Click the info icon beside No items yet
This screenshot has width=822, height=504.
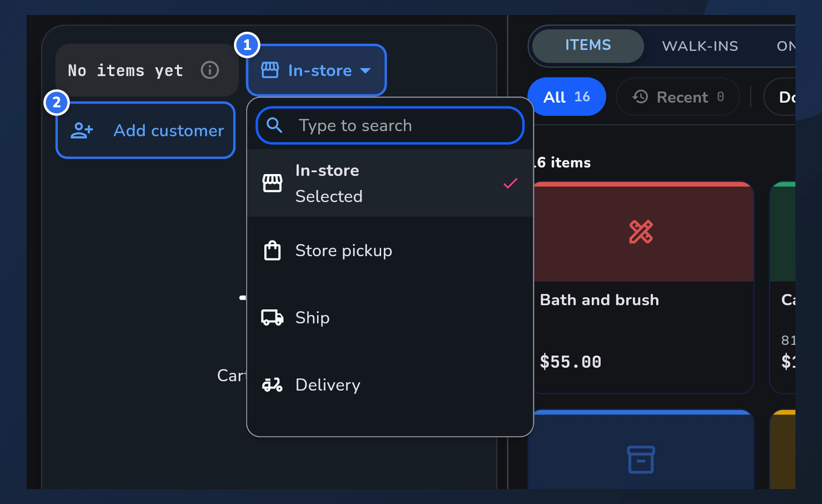pyautogui.click(x=210, y=70)
